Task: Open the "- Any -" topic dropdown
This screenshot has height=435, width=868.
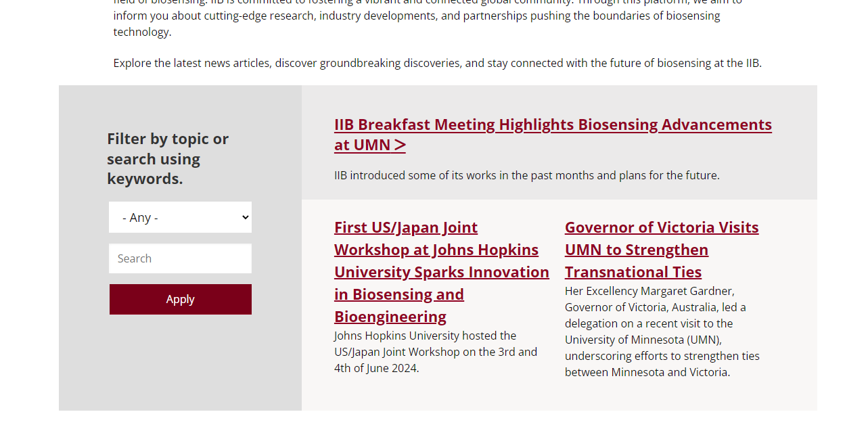Action: point(179,217)
